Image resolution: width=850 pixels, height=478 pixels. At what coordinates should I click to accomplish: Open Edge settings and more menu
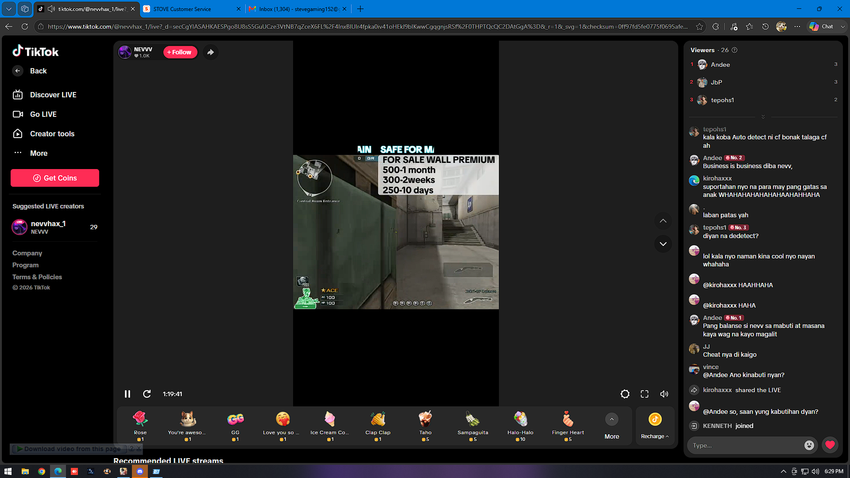pyautogui.click(x=797, y=26)
